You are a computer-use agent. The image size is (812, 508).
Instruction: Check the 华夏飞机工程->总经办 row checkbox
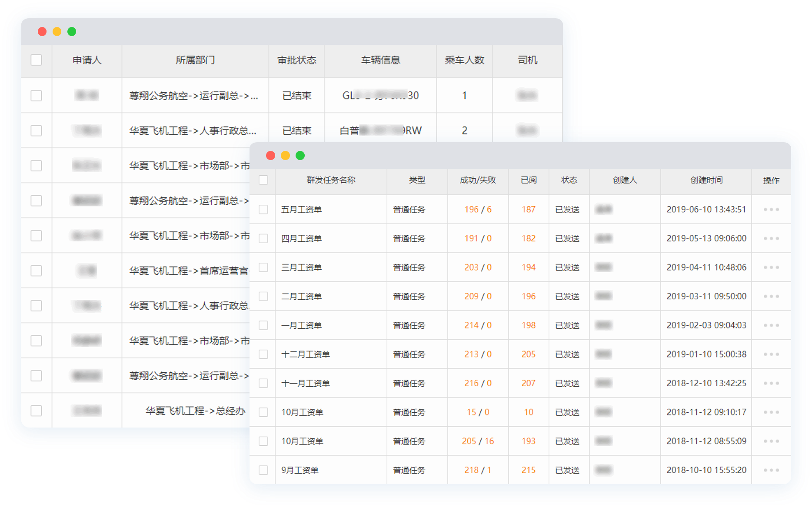click(x=37, y=411)
